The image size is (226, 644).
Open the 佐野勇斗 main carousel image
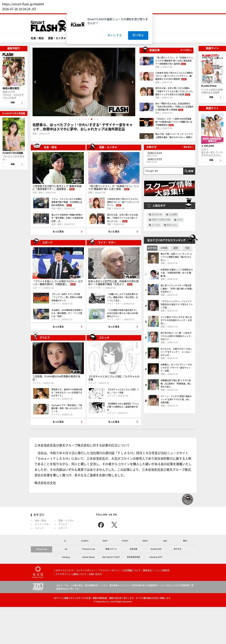coord(84,82)
